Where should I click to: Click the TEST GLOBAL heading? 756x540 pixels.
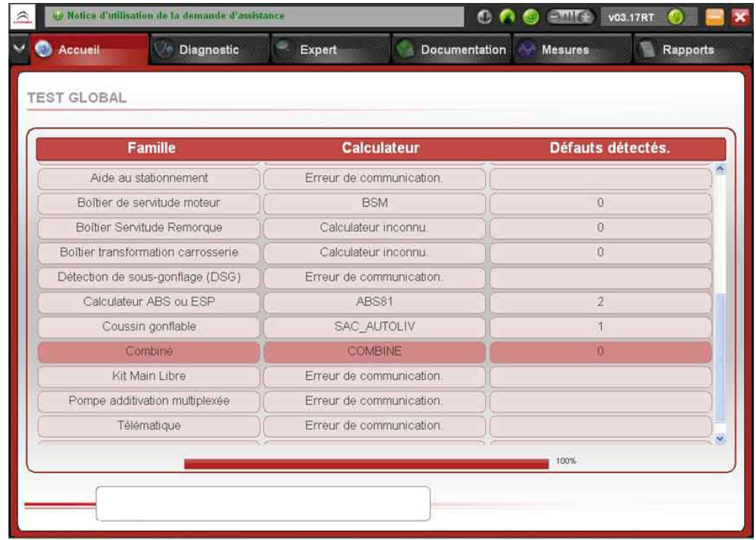77,98
